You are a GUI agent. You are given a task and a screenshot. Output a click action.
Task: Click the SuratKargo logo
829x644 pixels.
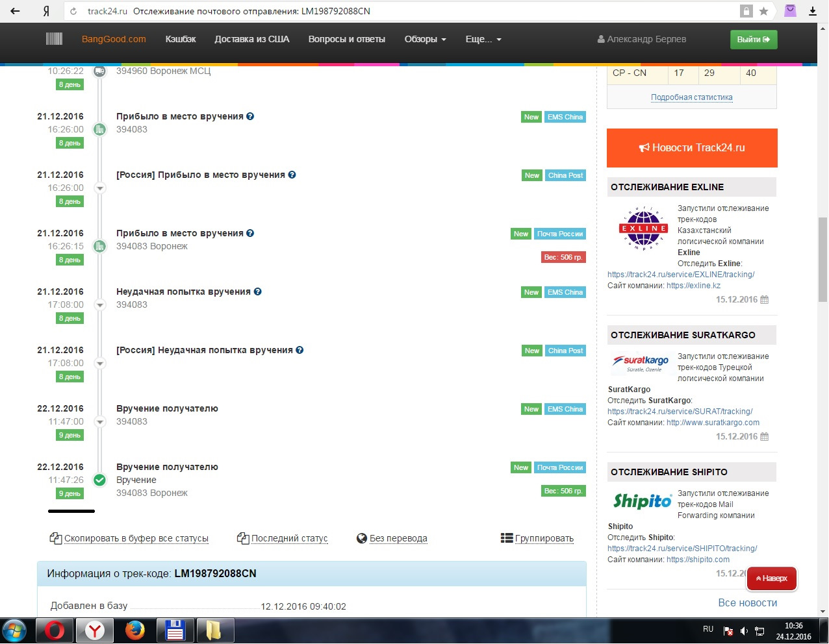coord(641,363)
